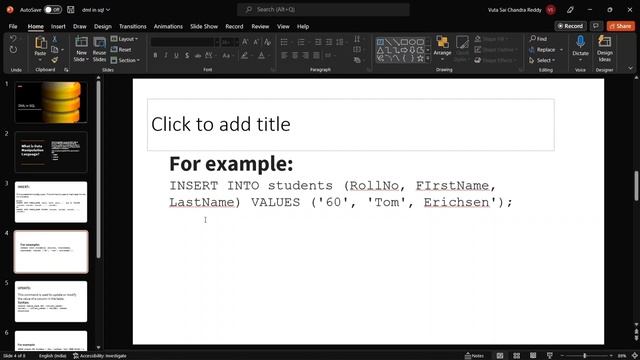This screenshot has width=640, height=360.
Task: Click Replace in the Editing group
Action: click(x=542, y=50)
